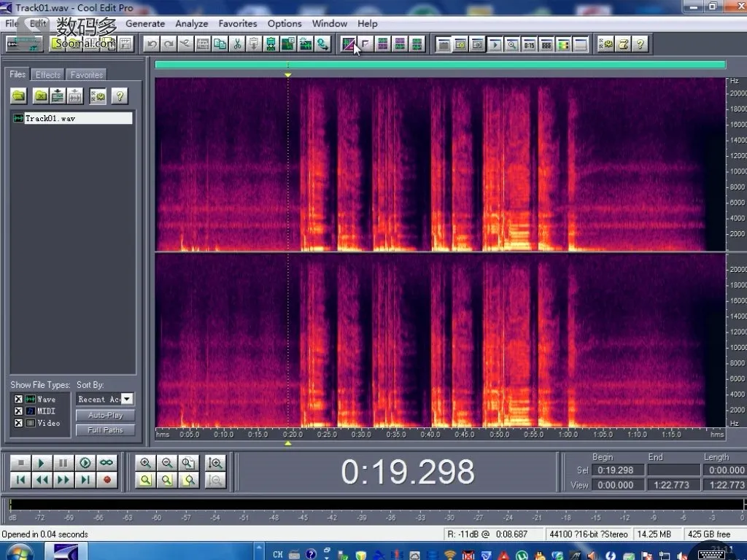Click the Sel Length field showing 0:00.000
Screen dimensions: 747x560
click(x=726, y=470)
